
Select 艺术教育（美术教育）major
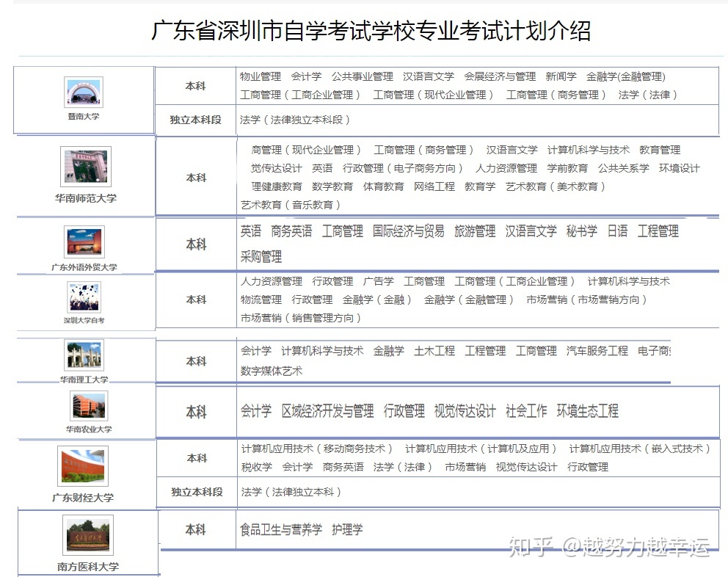click(x=556, y=186)
